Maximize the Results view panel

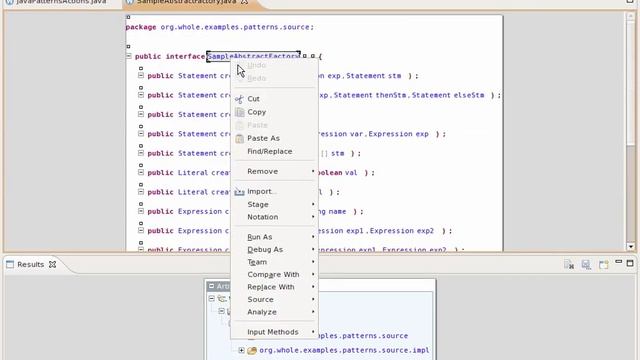pos(630,263)
